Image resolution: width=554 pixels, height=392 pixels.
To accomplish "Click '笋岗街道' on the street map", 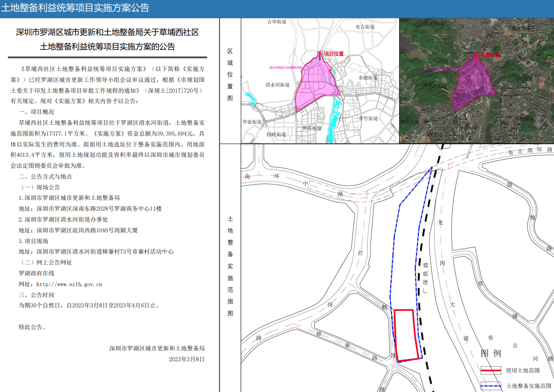I will click(312, 128).
